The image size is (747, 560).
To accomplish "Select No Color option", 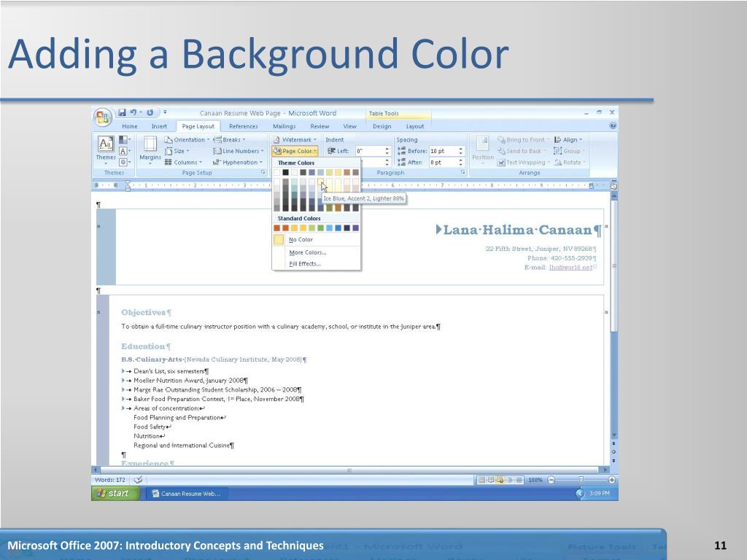I will point(316,239).
